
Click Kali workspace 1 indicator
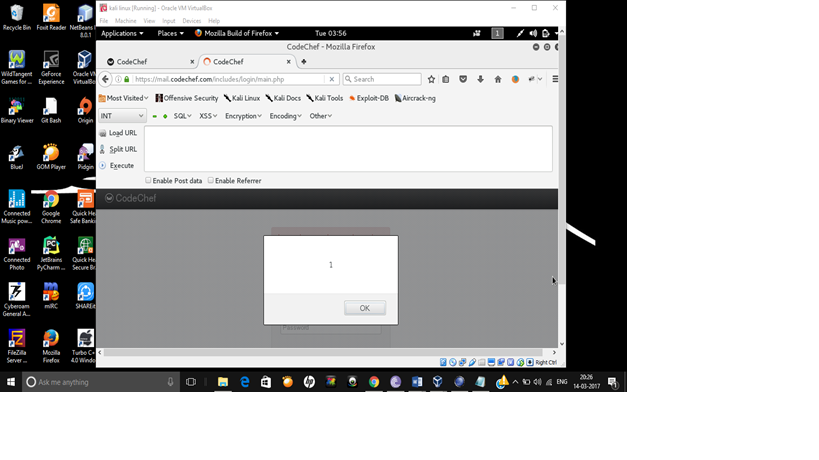pyautogui.click(x=497, y=33)
